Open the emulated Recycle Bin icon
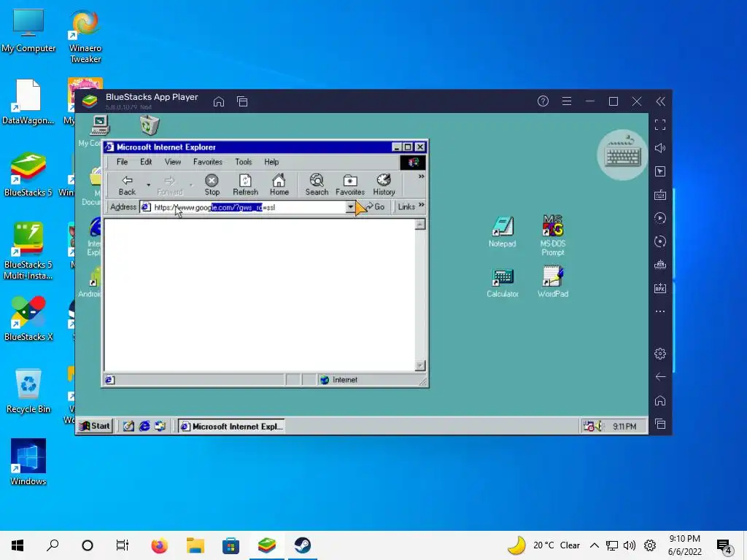The image size is (747, 560). click(x=150, y=125)
